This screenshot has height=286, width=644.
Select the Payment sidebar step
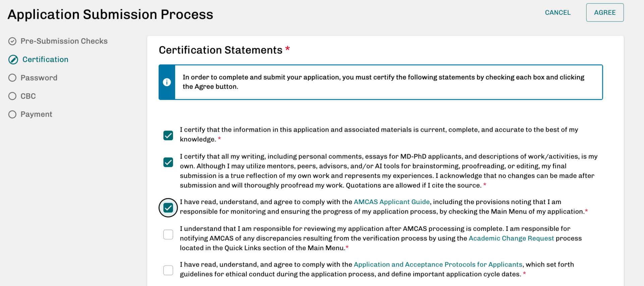[x=37, y=114]
